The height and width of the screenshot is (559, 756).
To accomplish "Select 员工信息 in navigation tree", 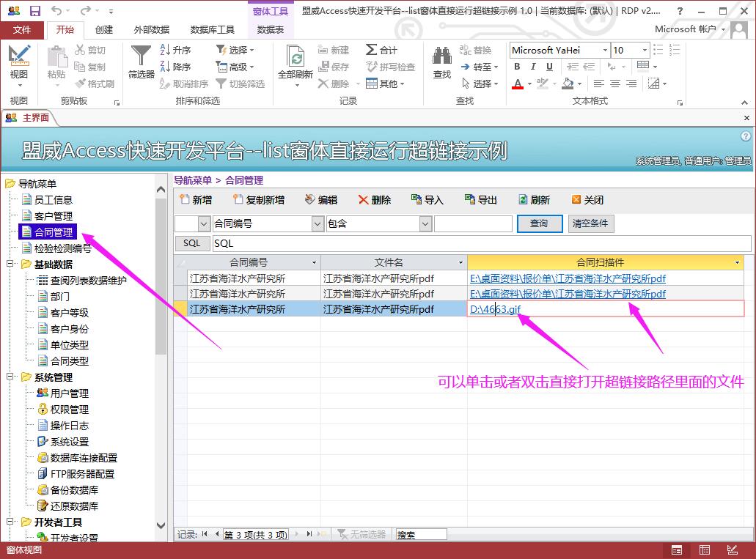I will (53, 200).
